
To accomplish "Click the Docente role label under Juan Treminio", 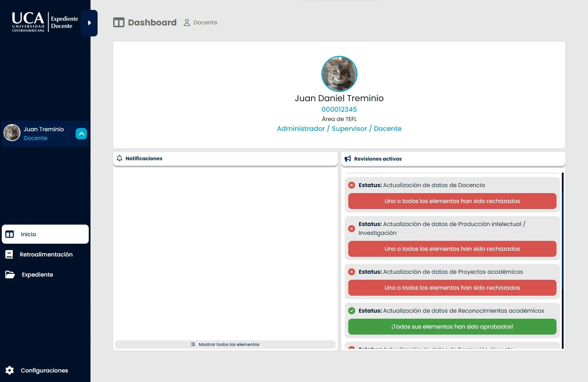I will coord(35,138).
